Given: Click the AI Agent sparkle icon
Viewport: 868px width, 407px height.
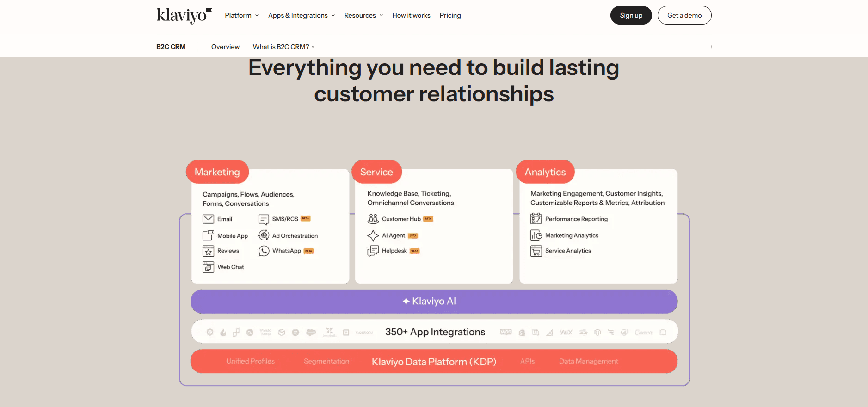Looking at the screenshot, I should (x=373, y=235).
